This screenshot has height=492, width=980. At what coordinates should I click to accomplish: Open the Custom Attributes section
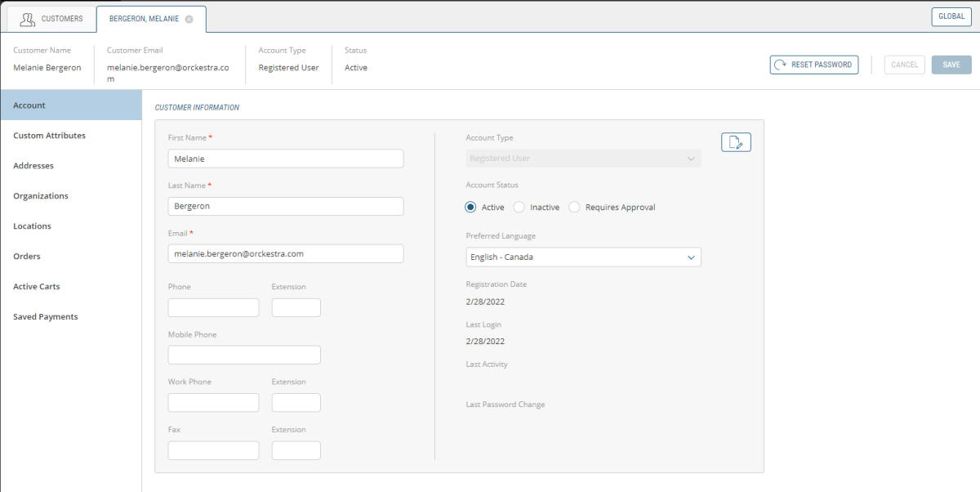[49, 136]
